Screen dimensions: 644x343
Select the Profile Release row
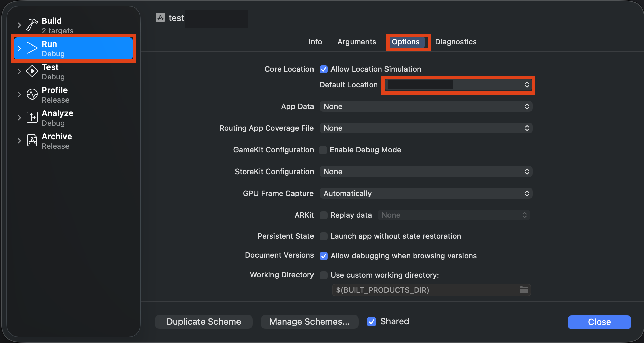pos(73,94)
